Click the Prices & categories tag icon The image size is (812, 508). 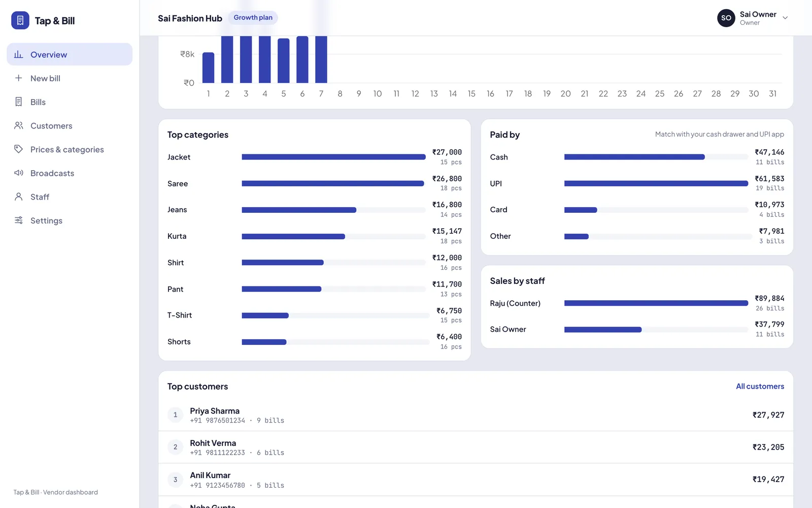(x=19, y=149)
